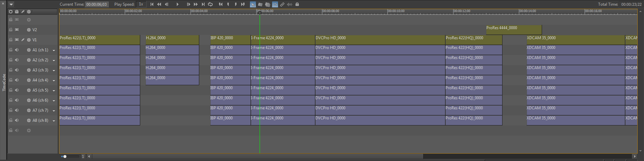Select DVCPro HD_0000 clip on V1
The width and height of the screenshot is (644, 161).
380,40
